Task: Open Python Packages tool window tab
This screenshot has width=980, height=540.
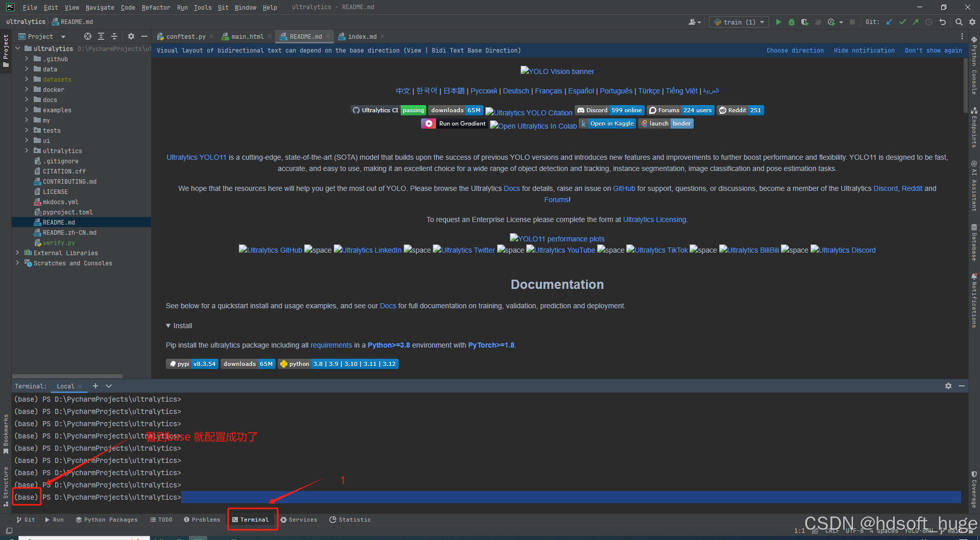Action: (107, 520)
